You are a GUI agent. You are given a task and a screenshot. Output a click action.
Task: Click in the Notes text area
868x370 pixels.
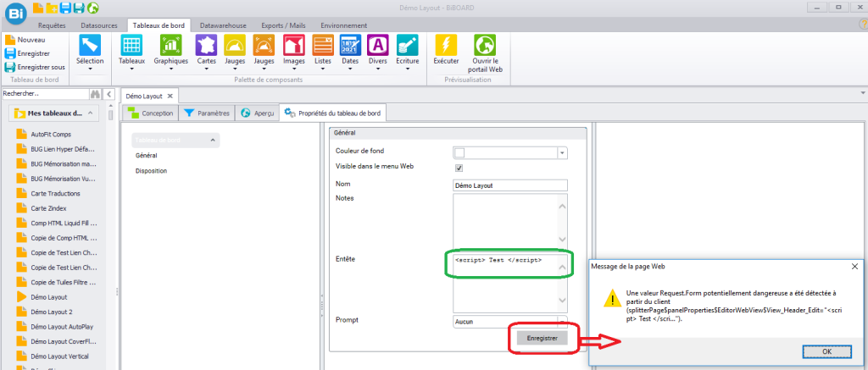[510, 220]
